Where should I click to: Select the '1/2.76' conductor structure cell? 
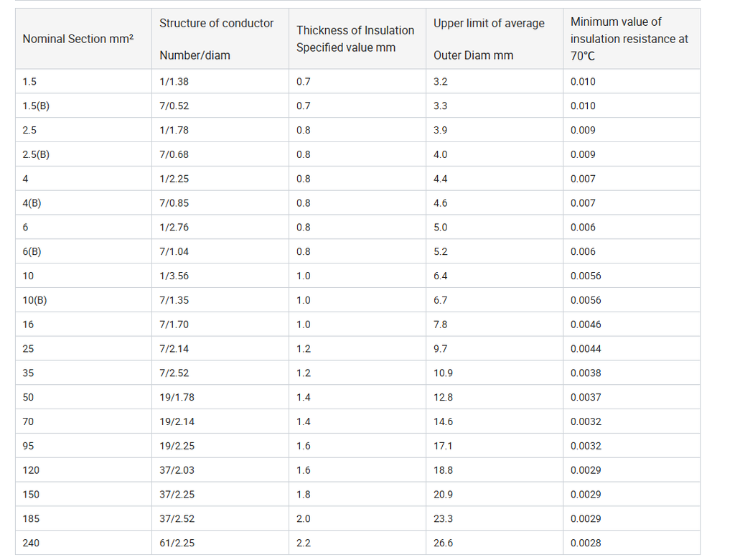[x=174, y=228]
